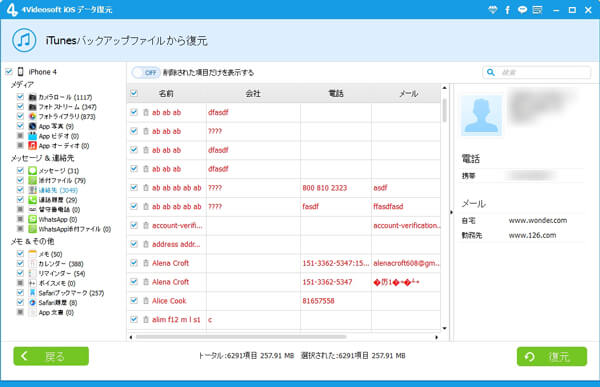The width and height of the screenshot is (600, 387).
Task: Sort by メール column header
Action: (x=409, y=93)
